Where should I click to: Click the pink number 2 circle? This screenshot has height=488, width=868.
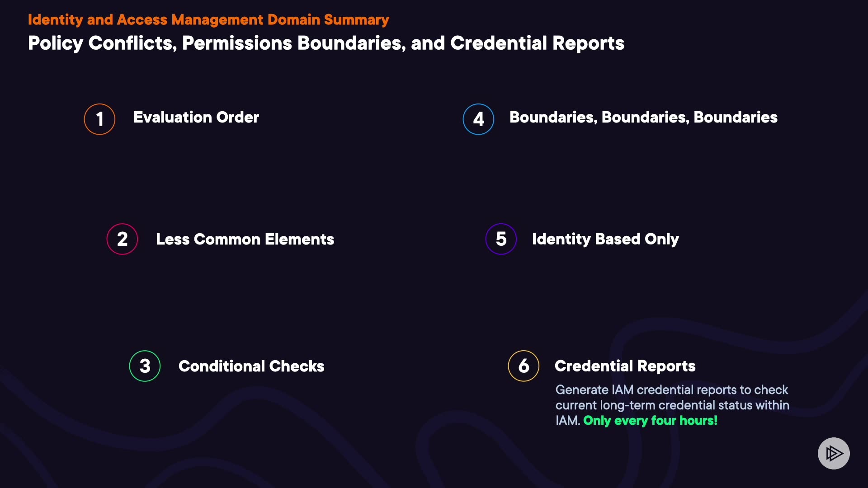coord(122,239)
